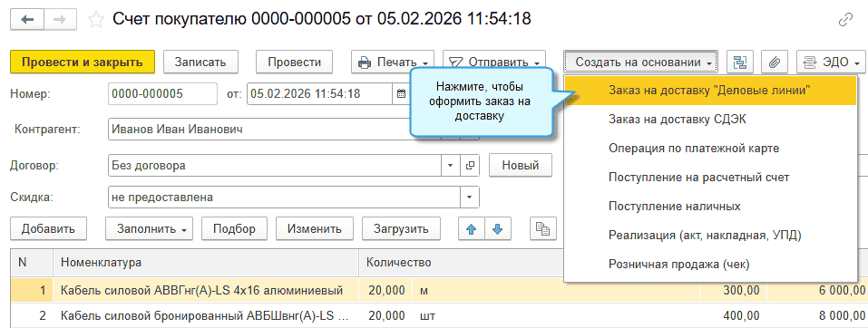Screen dimensions: 868x328
Task: Open attached files with paperclip icon
Action: 775,62
